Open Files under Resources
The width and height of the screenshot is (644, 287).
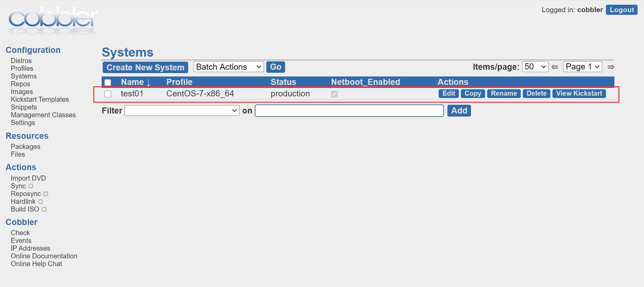[18, 154]
